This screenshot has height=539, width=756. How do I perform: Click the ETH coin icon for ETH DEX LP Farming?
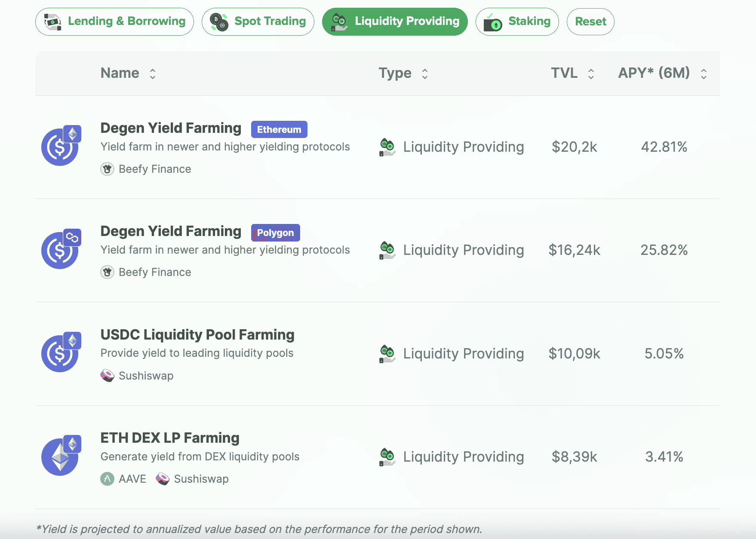coord(60,456)
